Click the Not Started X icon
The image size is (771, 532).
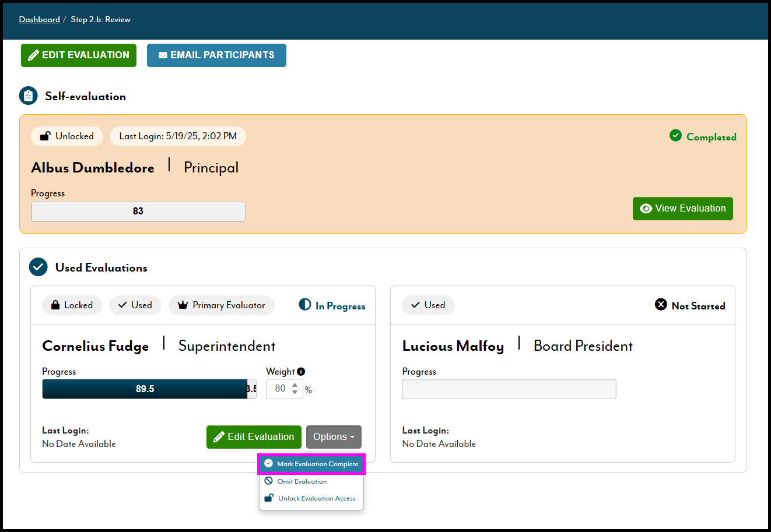pos(661,305)
